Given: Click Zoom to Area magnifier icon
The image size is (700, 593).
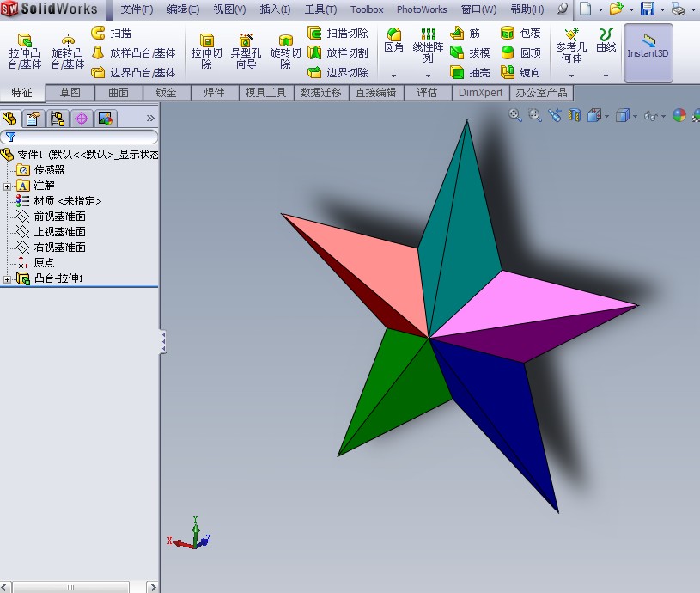Looking at the screenshot, I should pyautogui.click(x=535, y=116).
